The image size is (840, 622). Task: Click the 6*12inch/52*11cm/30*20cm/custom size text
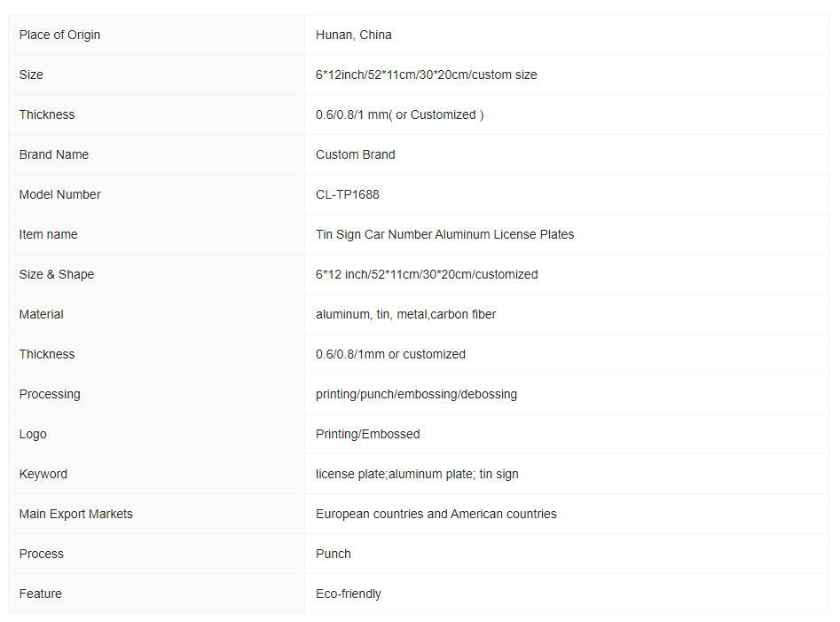pos(426,75)
